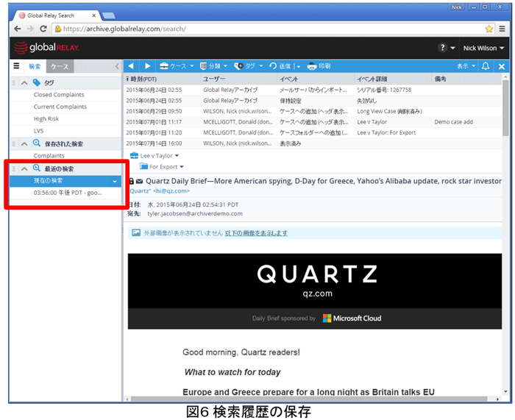This screenshot has width=515, height=420.
Task: Click the イベント詳細 column header
Action: pyautogui.click(x=372, y=79)
